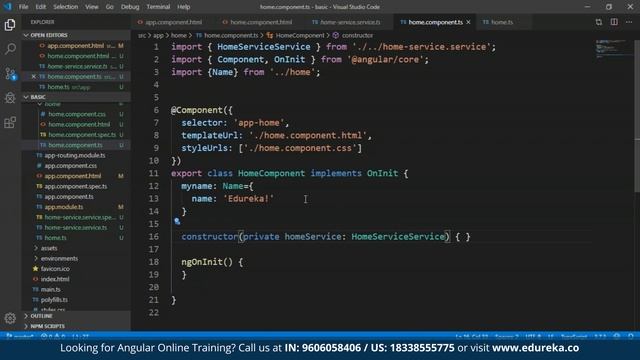Click the src breadcrumb

[x=142, y=36]
